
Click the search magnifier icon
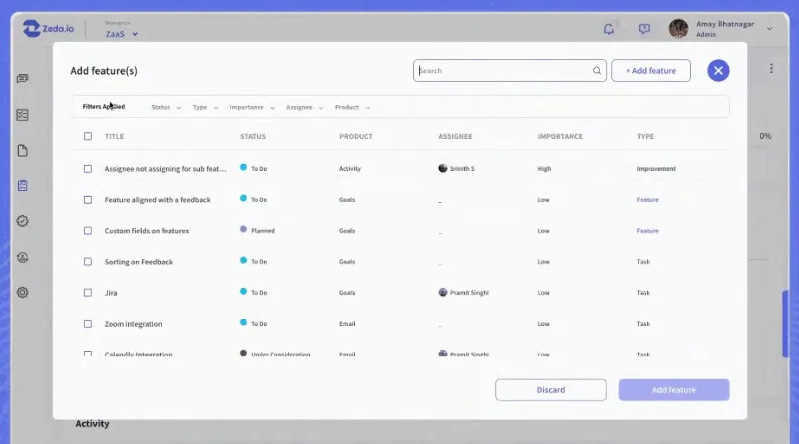coord(597,71)
